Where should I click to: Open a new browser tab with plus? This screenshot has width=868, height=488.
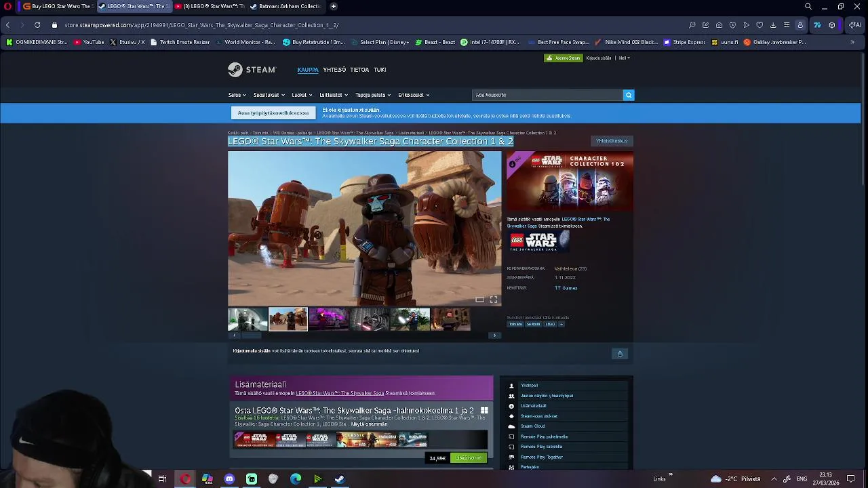333,6
